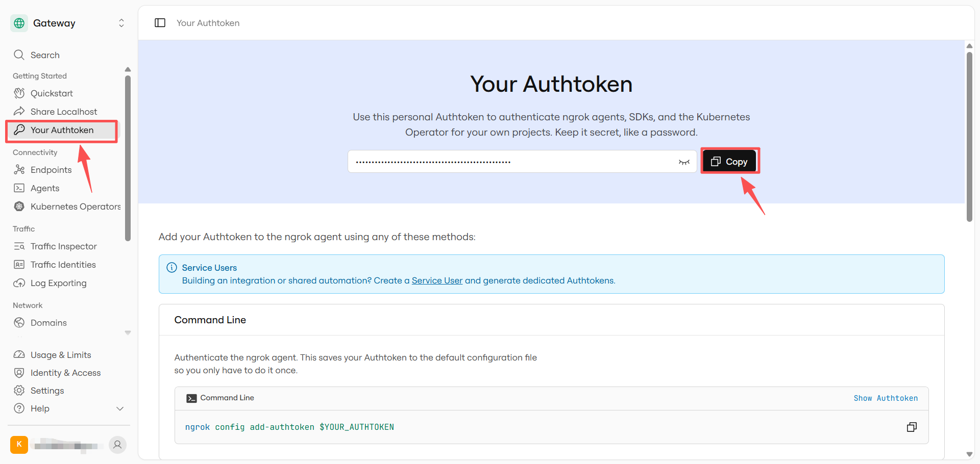Select Your Authtoken in sidebar
This screenshot has width=980, height=464.
click(x=62, y=130)
